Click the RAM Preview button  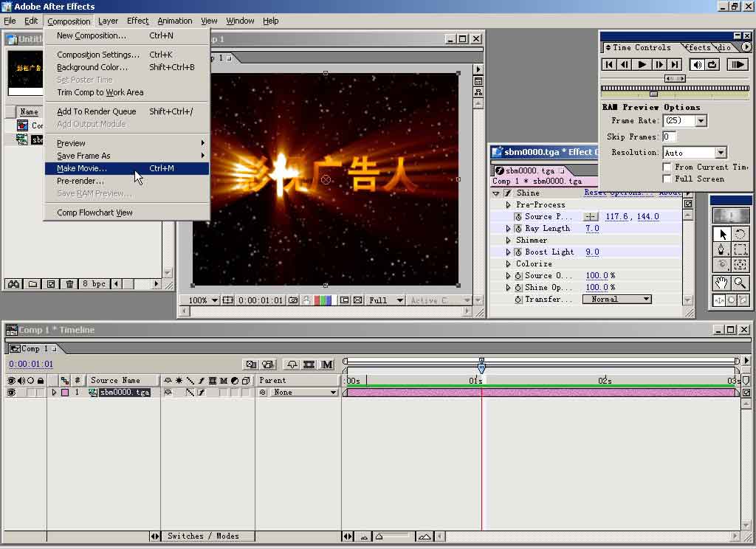pyautogui.click(x=737, y=65)
